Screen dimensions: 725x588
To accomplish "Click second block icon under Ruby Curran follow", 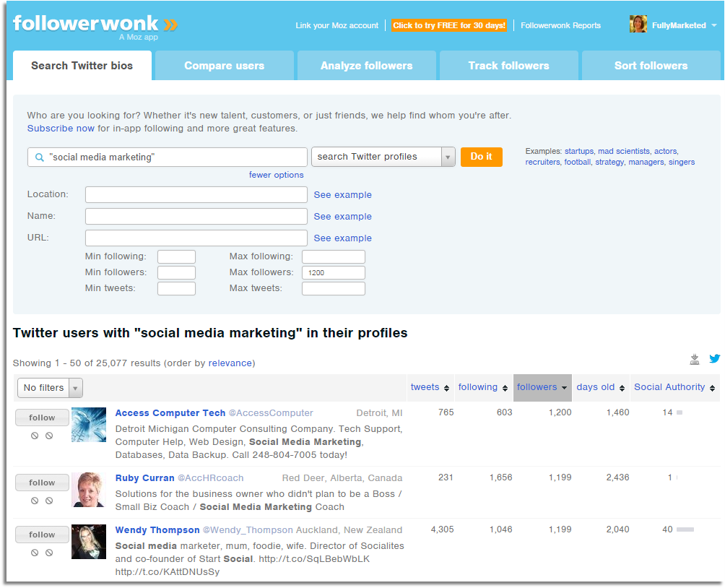I will (49, 501).
